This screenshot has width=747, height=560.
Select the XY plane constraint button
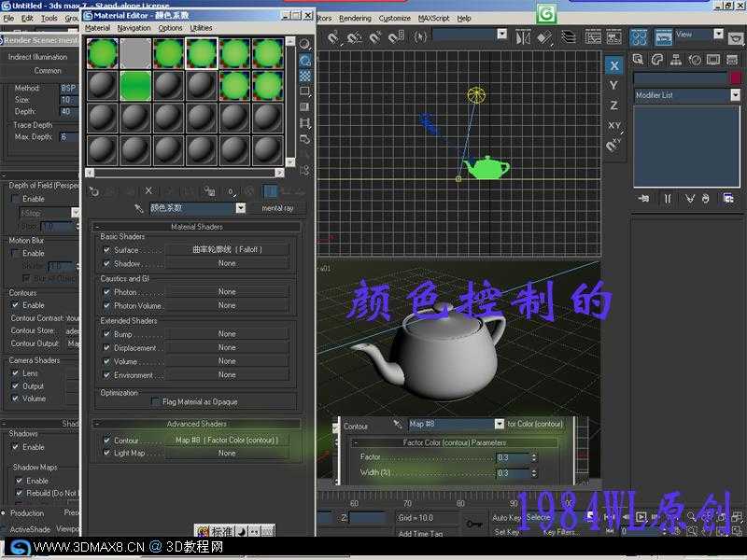click(x=613, y=125)
